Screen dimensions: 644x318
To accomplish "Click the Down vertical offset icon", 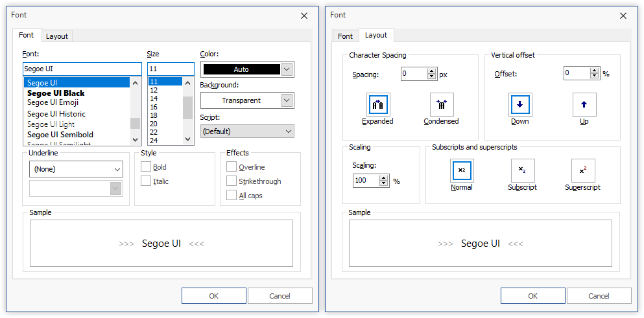I will [x=520, y=105].
